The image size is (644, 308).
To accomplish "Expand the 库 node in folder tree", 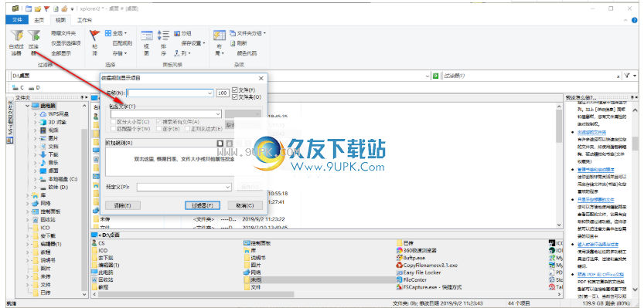I will [28, 195].
